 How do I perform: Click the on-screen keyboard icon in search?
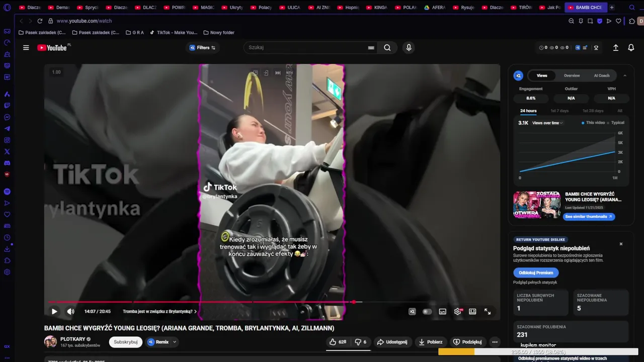point(371,48)
